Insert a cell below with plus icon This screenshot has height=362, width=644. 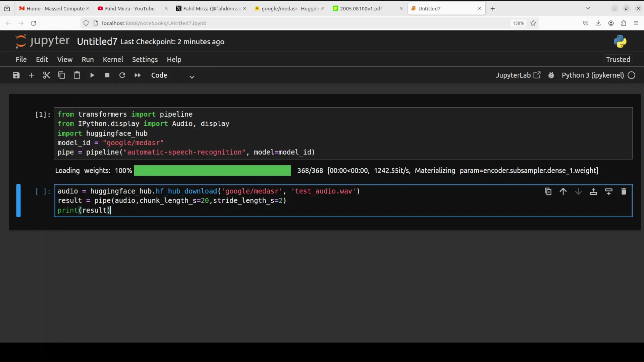31,75
